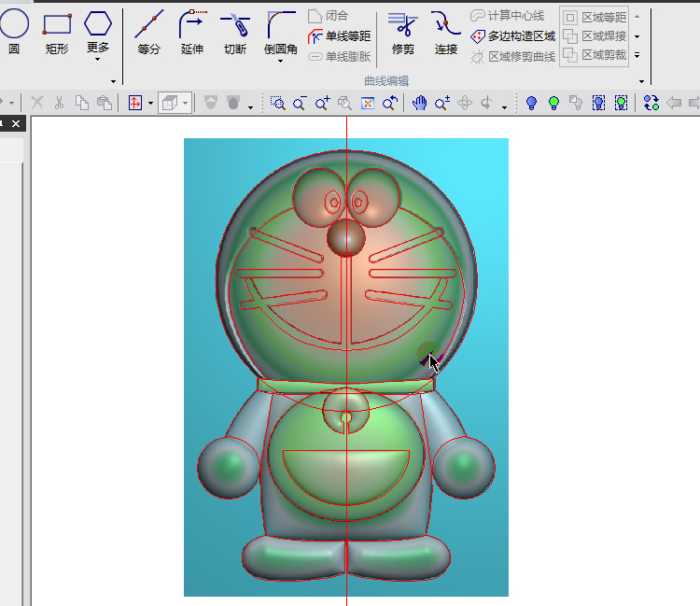700x606 pixels.
Task: Toggle the blue light bulb icon
Action: [531, 103]
